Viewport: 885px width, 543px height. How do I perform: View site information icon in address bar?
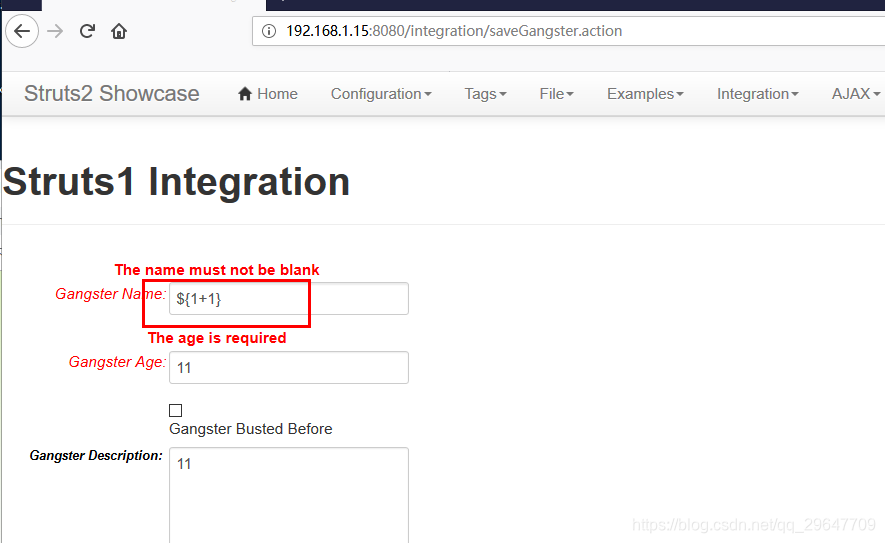269,31
